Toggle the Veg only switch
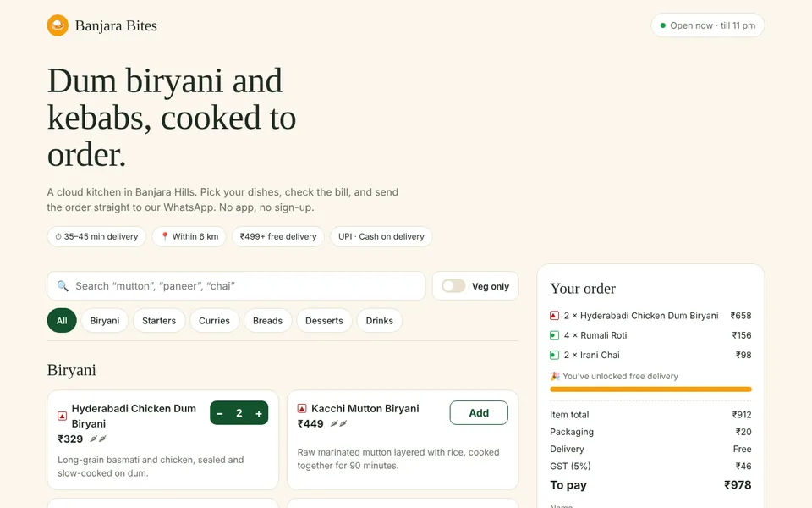812x508 pixels. 453,286
